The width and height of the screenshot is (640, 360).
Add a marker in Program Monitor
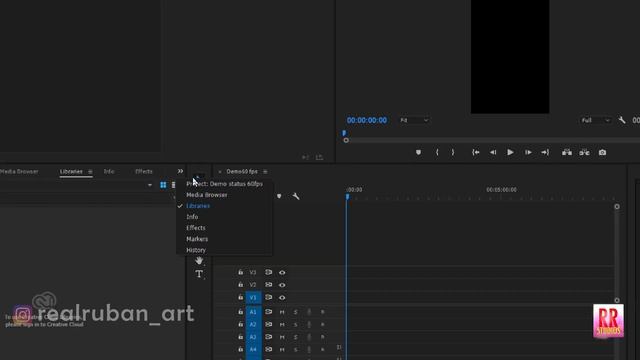[x=418, y=152]
